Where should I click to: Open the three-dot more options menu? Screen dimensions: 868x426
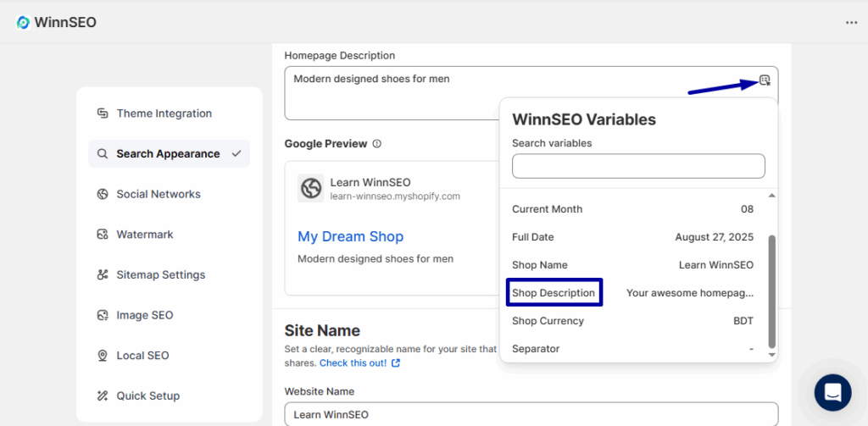[x=851, y=22]
